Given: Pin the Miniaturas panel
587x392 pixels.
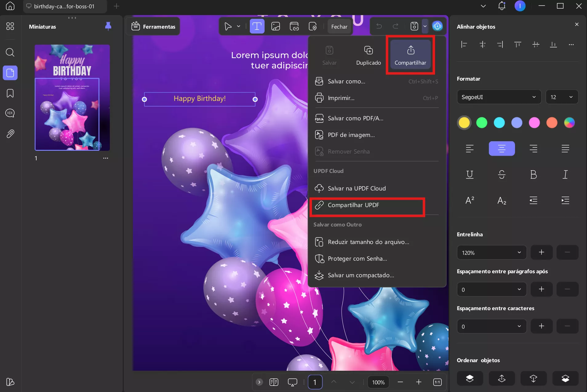Looking at the screenshot, I should tap(108, 26).
